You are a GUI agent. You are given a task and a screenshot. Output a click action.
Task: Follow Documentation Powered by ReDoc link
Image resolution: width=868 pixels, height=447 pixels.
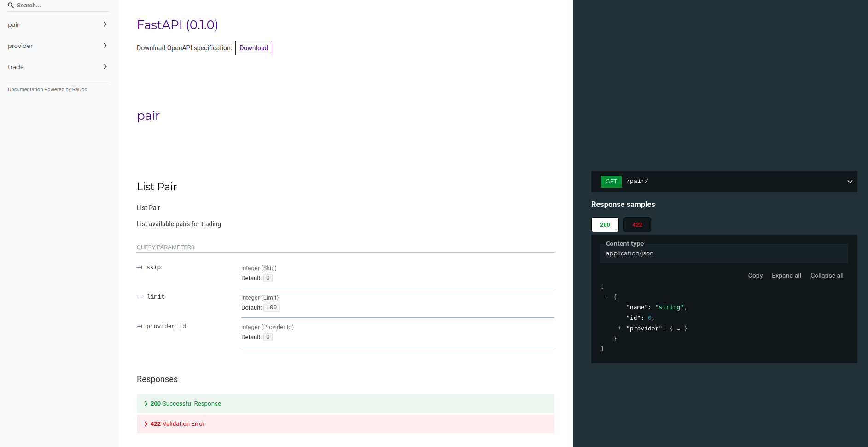coord(47,89)
